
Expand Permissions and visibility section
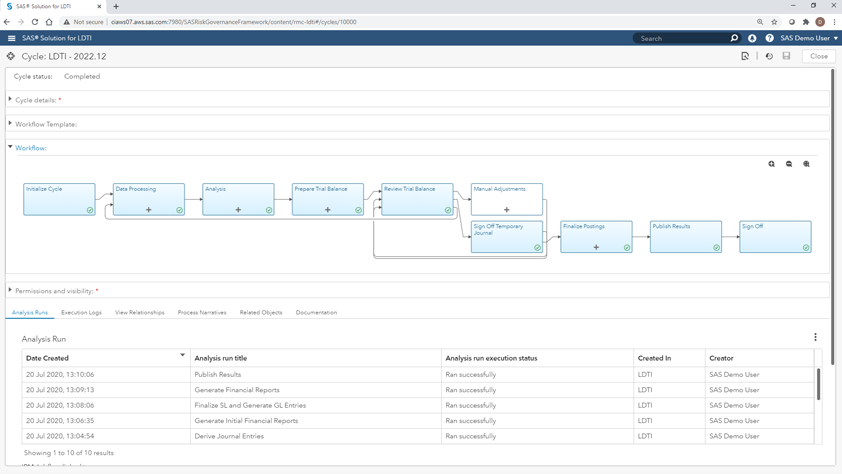coord(10,290)
